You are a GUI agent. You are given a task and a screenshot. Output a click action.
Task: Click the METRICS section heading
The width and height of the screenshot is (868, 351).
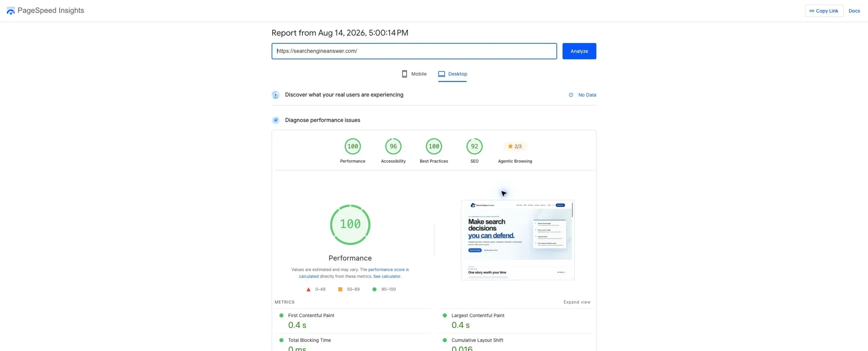coord(284,302)
